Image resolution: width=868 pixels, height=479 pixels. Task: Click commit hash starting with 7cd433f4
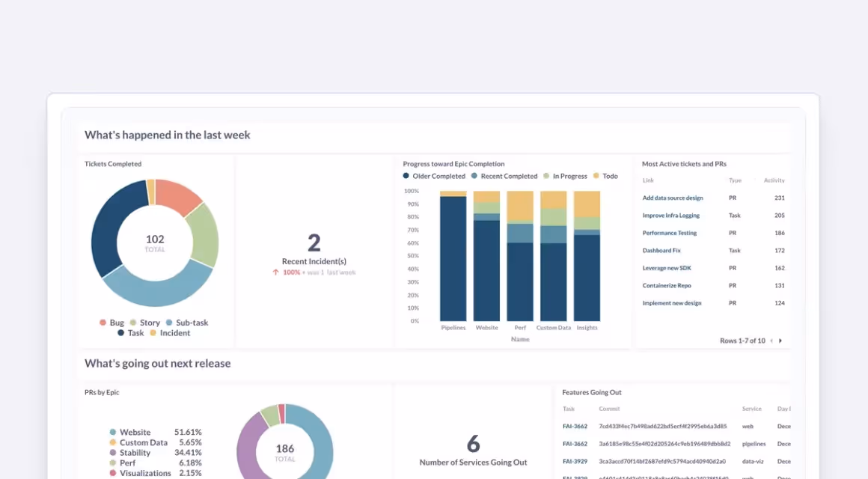tap(663, 427)
